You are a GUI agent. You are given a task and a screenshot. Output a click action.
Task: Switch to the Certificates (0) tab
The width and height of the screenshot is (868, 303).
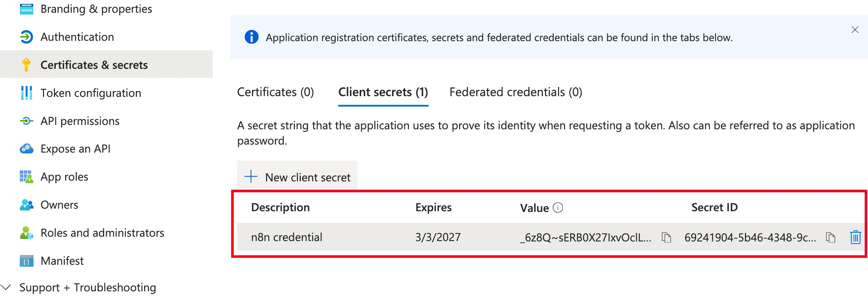276,92
